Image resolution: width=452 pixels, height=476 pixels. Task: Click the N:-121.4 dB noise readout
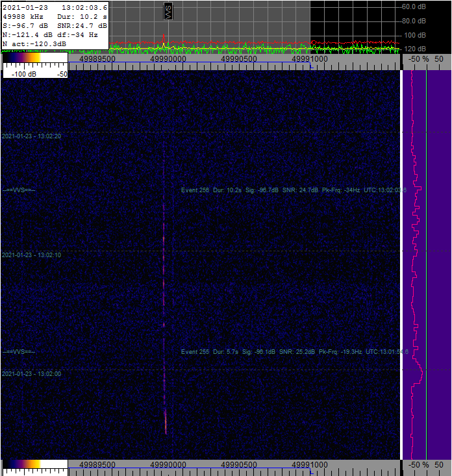[27, 35]
